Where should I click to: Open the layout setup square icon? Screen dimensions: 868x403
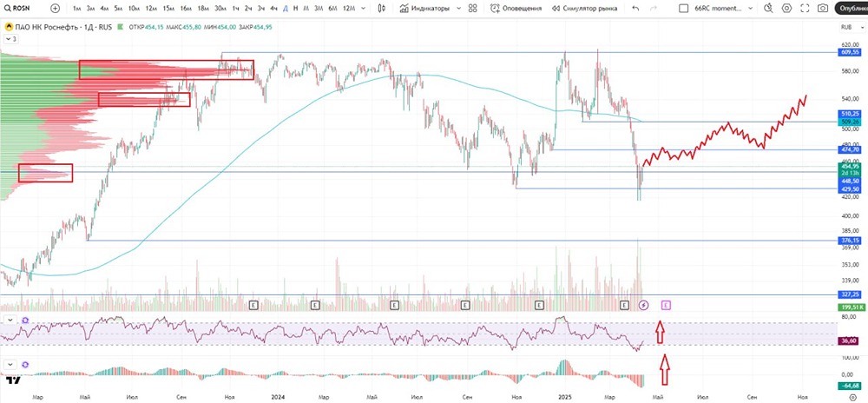pos(684,9)
